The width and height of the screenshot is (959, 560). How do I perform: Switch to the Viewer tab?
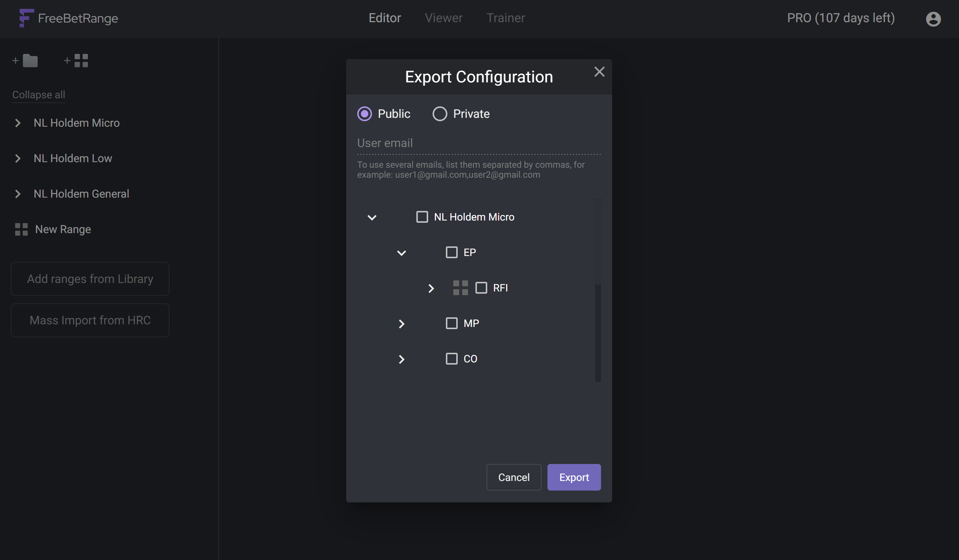[x=443, y=18]
